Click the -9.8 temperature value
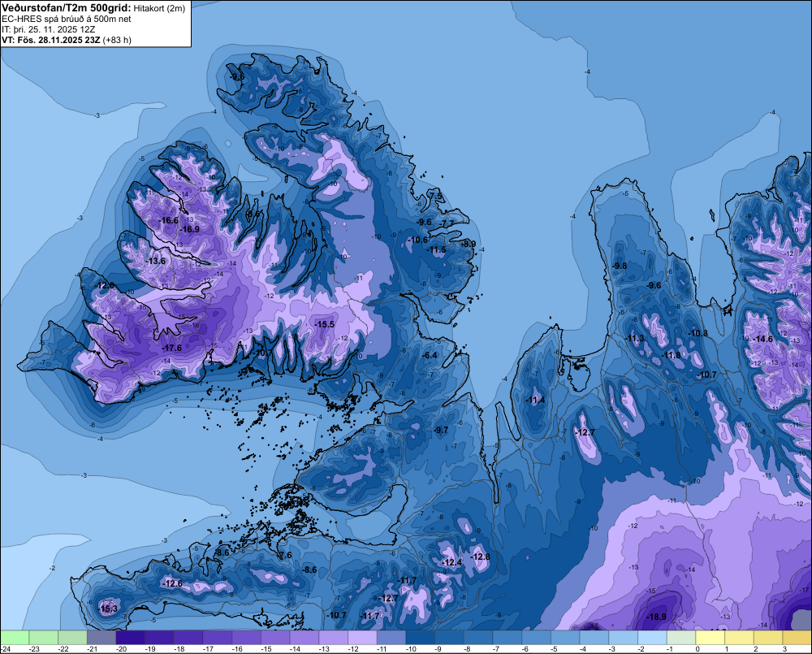Image resolution: width=812 pixels, height=654 pixels. click(620, 266)
